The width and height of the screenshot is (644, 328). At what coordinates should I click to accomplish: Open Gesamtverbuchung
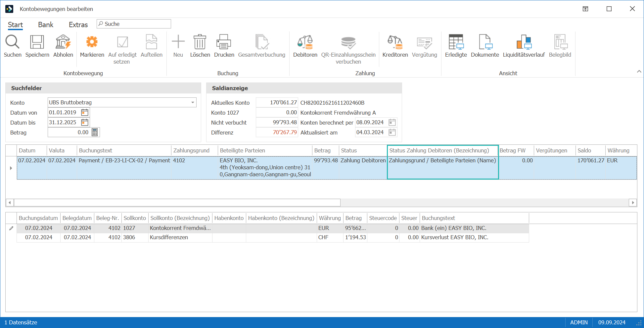click(x=262, y=42)
